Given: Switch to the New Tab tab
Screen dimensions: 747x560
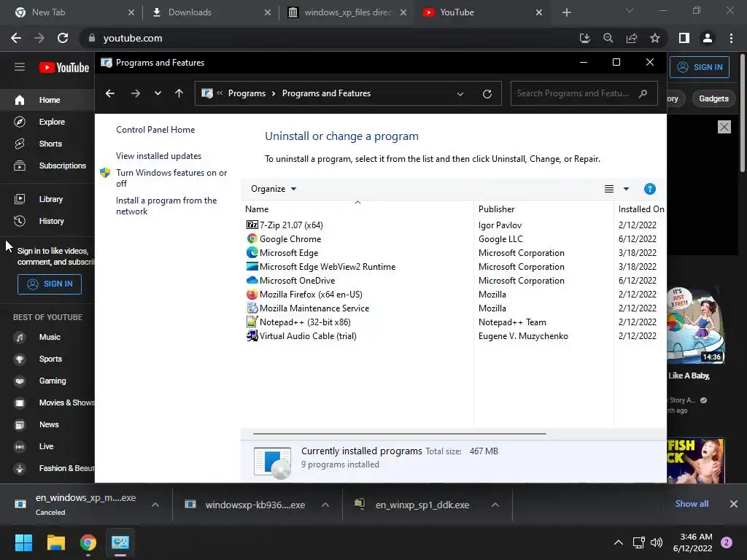Looking at the screenshot, I should tap(74, 12).
